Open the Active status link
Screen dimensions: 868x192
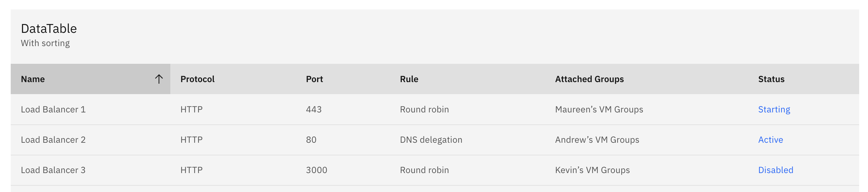770,139
